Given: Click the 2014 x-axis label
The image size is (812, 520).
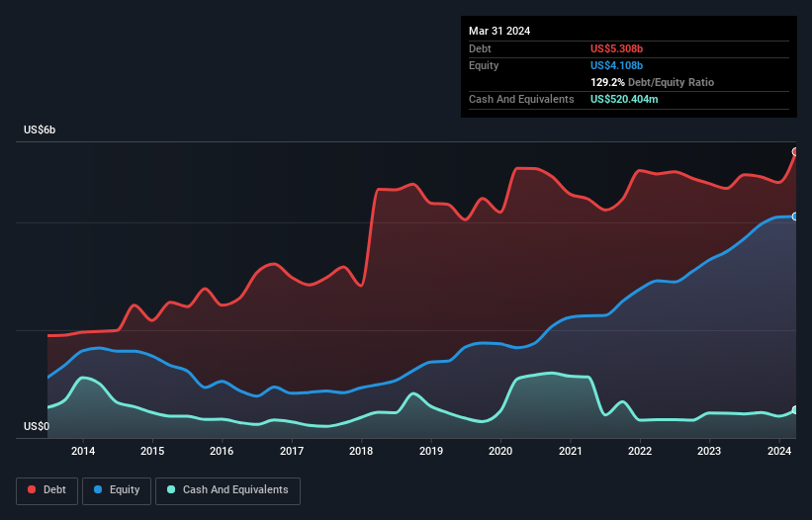Looking at the screenshot, I should [83, 451].
